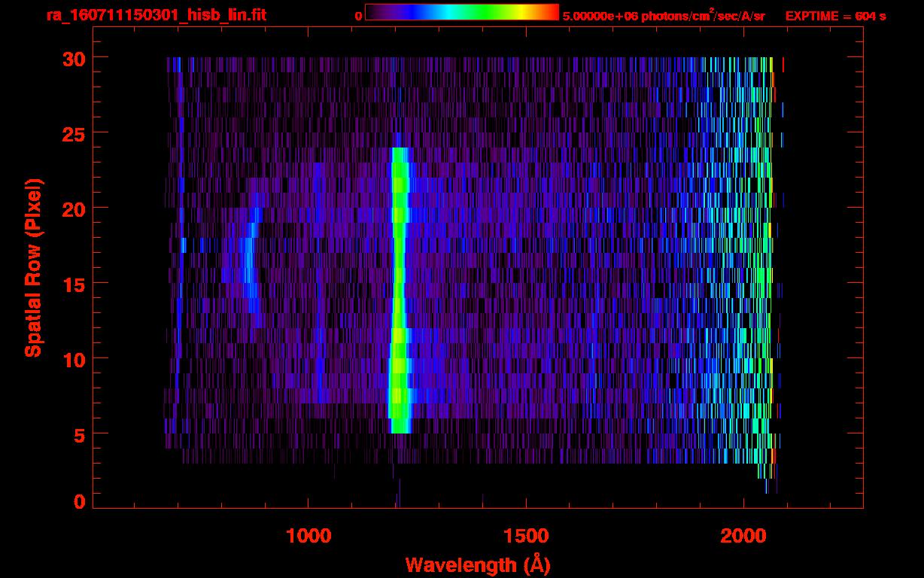
Task: Select the 1000 wavelength tick label
Action: (309, 536)
